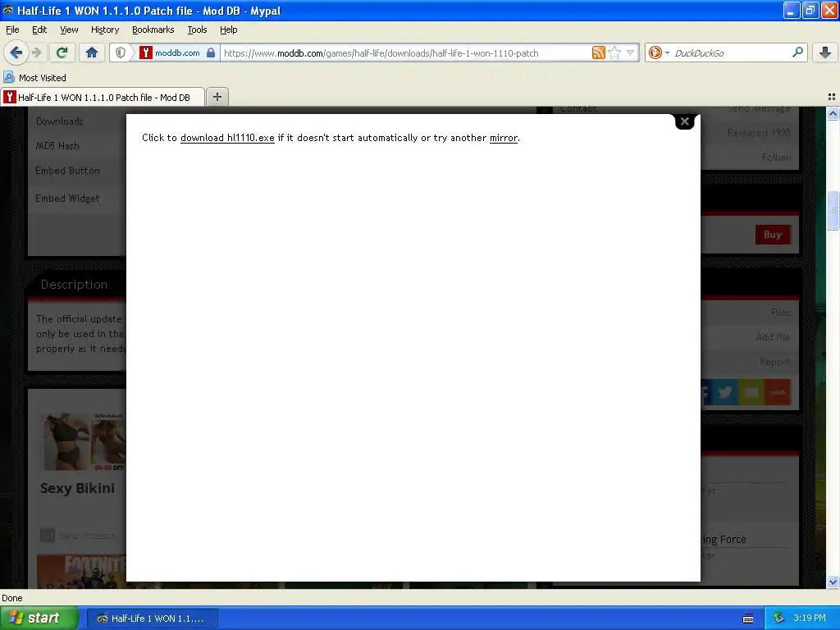Close the download popup with X
Screen dimensions: 840x630
684,121
